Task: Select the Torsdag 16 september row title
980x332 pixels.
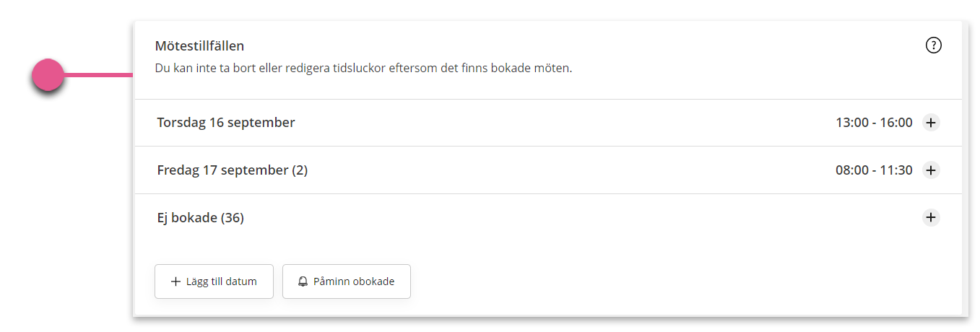Action: (226, 123)
